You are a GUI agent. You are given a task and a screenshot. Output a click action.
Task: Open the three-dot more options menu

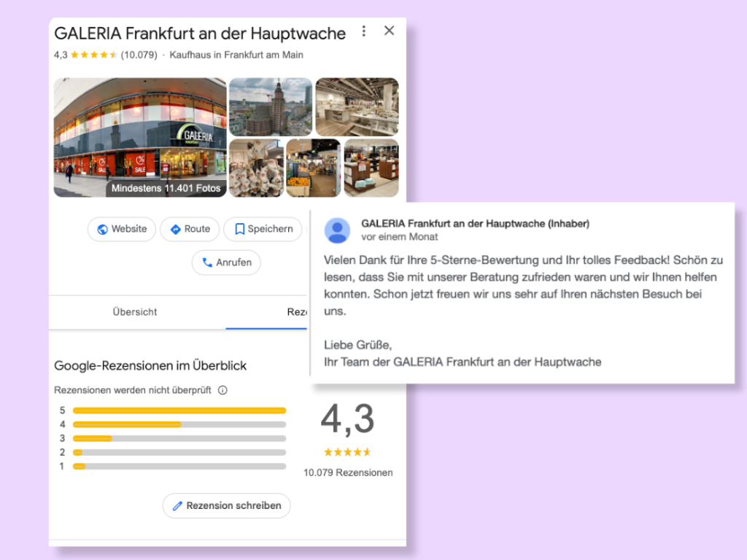click(x=364, y=31)
